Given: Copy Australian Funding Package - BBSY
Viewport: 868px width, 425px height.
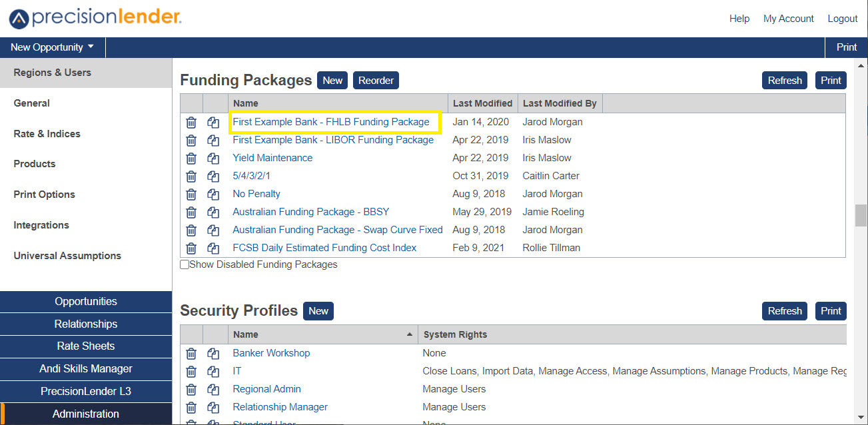Looking at the screenshot, I should pyautogui.click(x=213, y=212).
